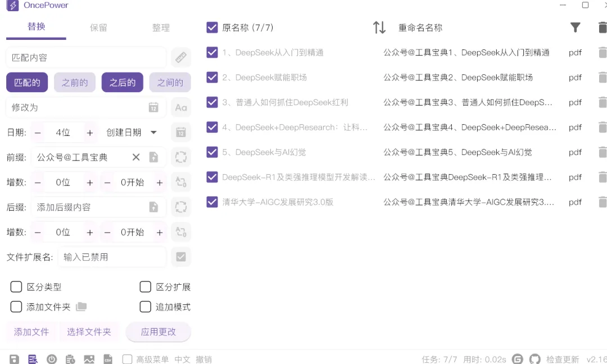Select the 匹配的 mode
Image resolution: width=607 pixels, height=364 pixels.
(x=27, y=83)
